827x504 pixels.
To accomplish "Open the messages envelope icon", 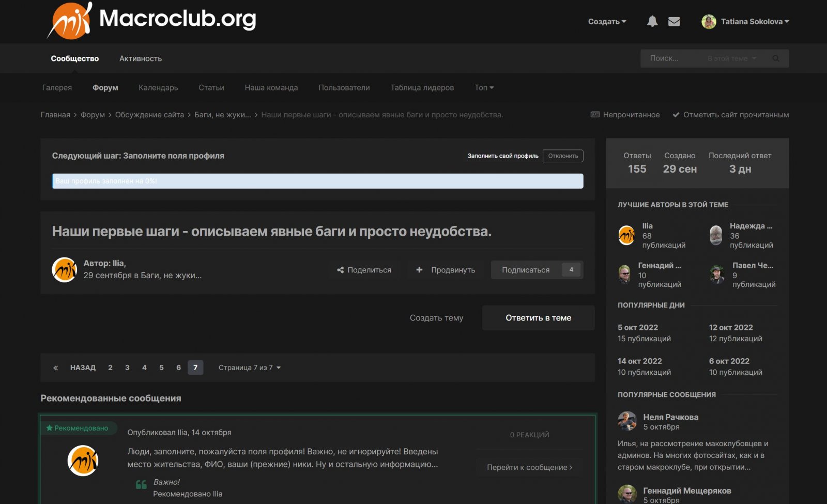I will pyautogui.click(x=674, y=21).
